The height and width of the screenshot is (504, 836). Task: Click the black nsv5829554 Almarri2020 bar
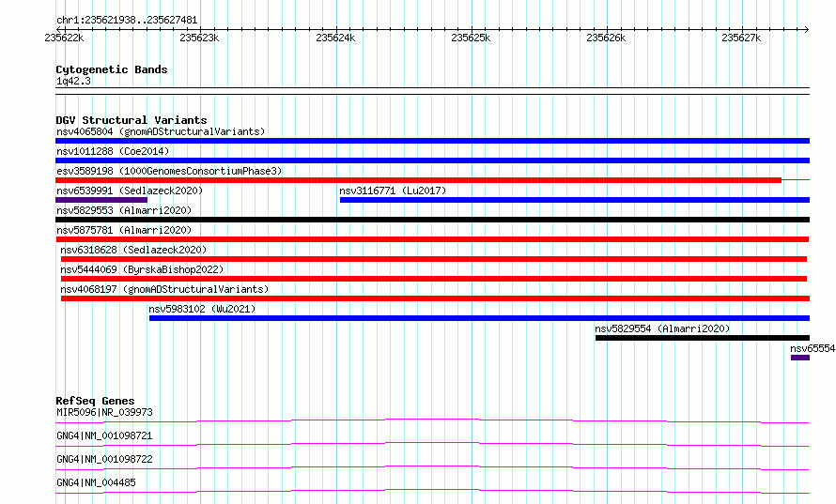[703, 338]
